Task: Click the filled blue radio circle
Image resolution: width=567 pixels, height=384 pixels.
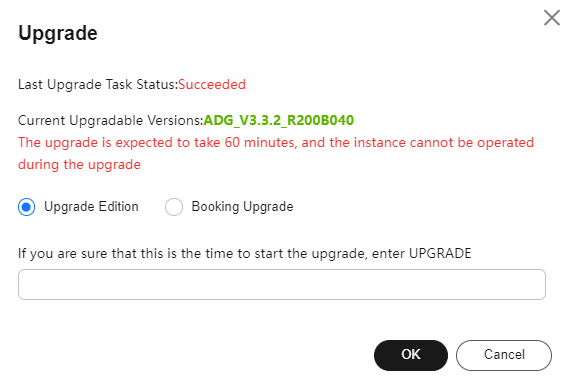Action: coord(26,207)
